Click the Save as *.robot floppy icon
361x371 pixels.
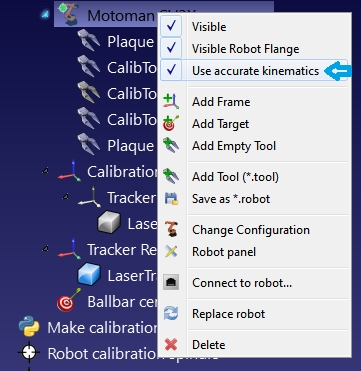tap(171, 198)
